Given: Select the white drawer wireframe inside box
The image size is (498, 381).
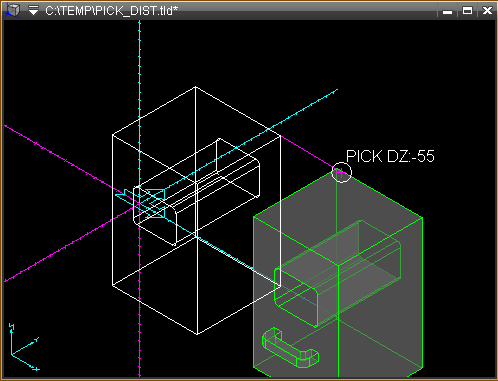Looking at the screenshot, I should (x=197, y=192).
